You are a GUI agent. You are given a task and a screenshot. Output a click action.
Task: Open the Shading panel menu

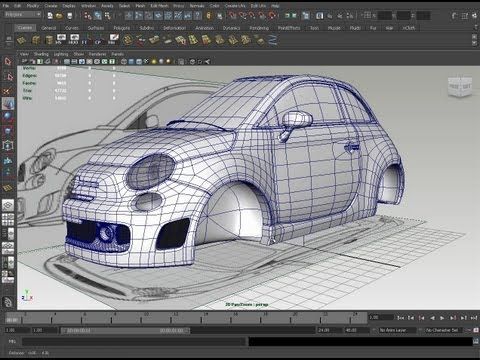tap(41, 54)
